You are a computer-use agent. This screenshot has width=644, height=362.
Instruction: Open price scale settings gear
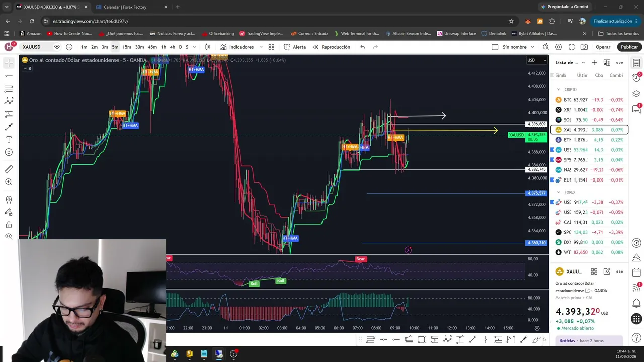coord(537,328)
